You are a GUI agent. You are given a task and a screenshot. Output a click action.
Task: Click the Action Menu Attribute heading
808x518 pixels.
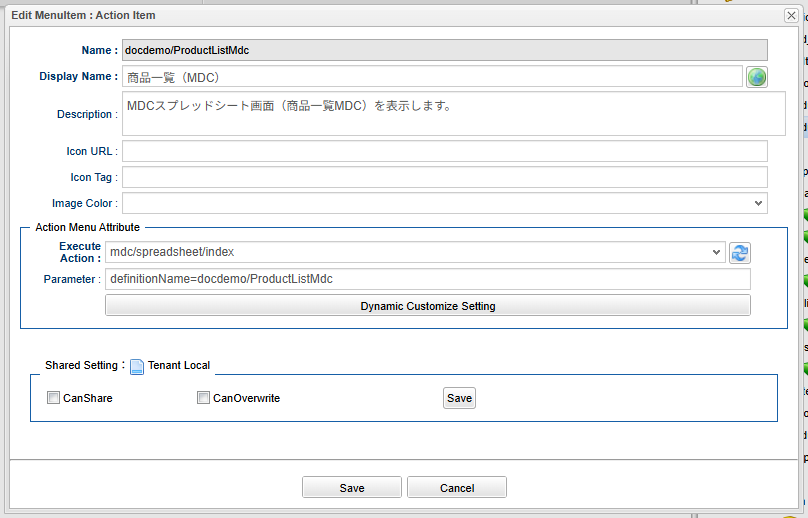tap(88, 227)
